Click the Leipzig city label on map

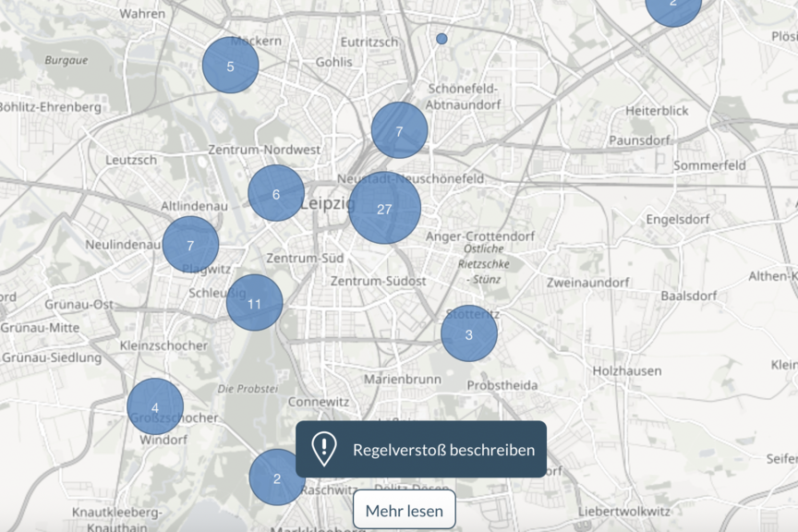click(327, 203)
